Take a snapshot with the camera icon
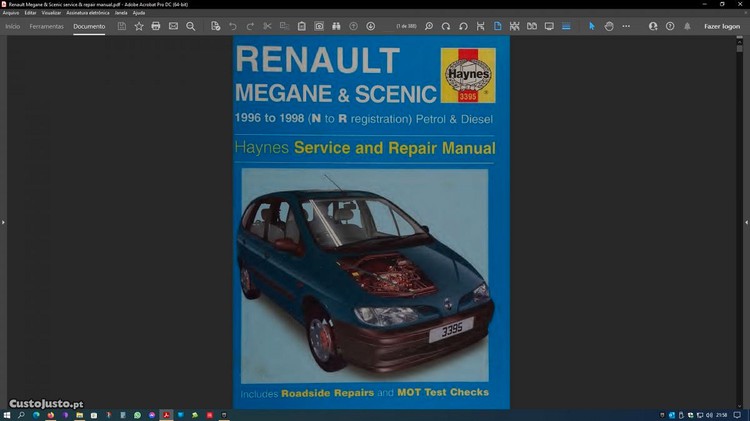750x421 pixels. coord(319,26)
